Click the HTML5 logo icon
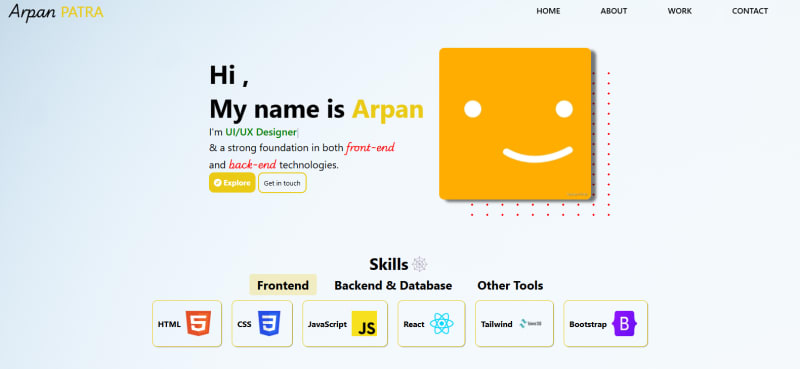Screen dimensions: 800x369 (198, 324)
